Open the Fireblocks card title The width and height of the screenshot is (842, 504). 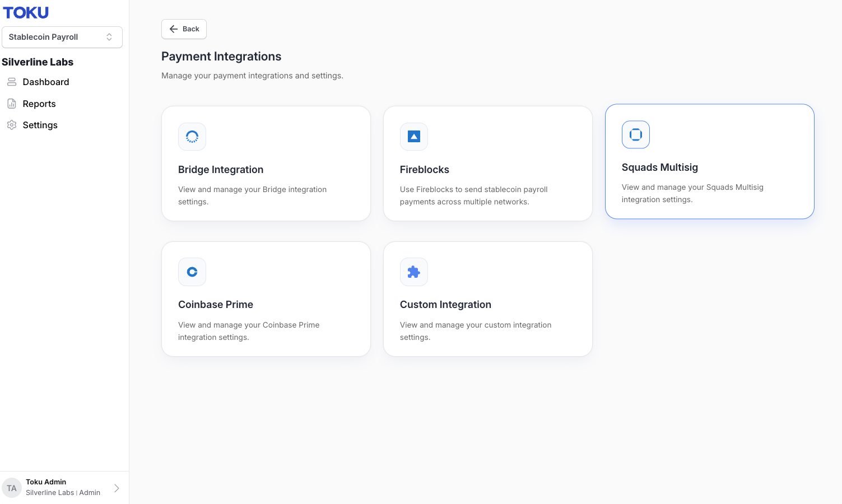[x=425, y=170]
